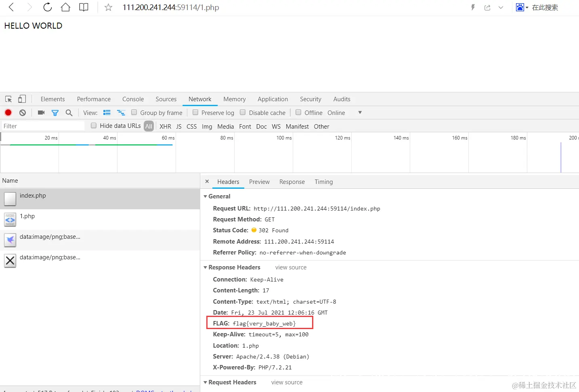Image resolution: width=579 pixels, height=392 pixels.
Task: Clear the network log icon
Action: 23,113
